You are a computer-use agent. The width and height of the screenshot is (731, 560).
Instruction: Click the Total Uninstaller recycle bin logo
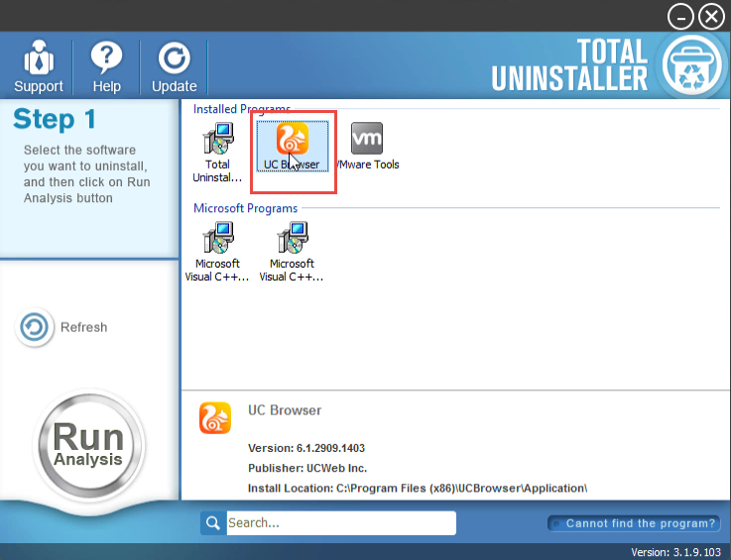click(692, 65)
